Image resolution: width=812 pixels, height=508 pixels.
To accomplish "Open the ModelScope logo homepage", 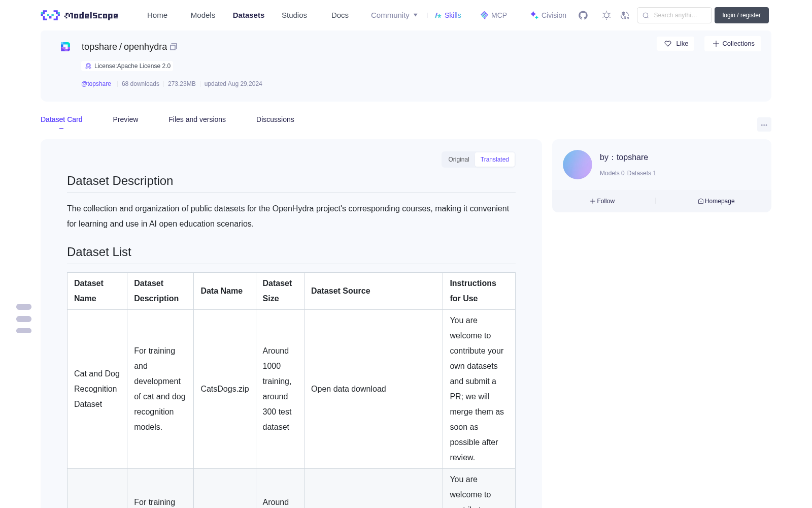I will (x=80, y=15).
